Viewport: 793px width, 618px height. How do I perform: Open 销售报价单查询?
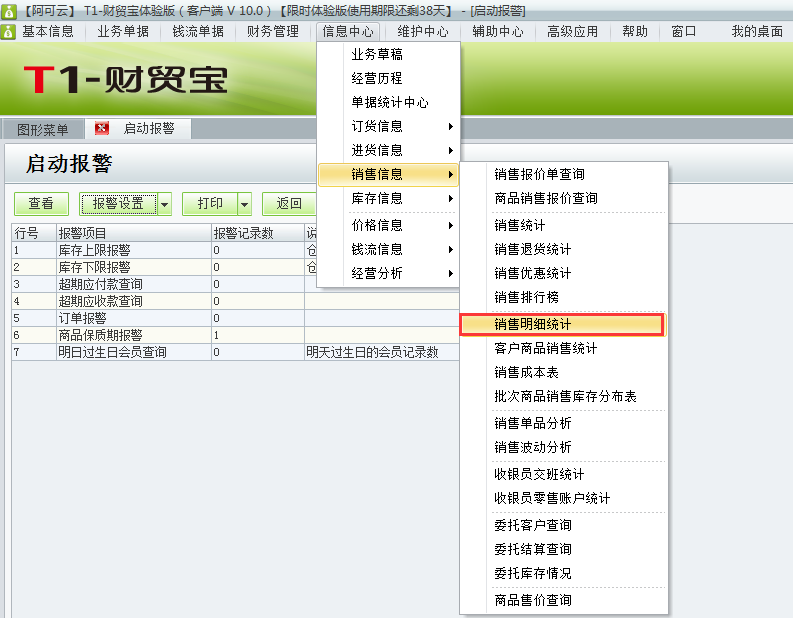tap(563, 174)
